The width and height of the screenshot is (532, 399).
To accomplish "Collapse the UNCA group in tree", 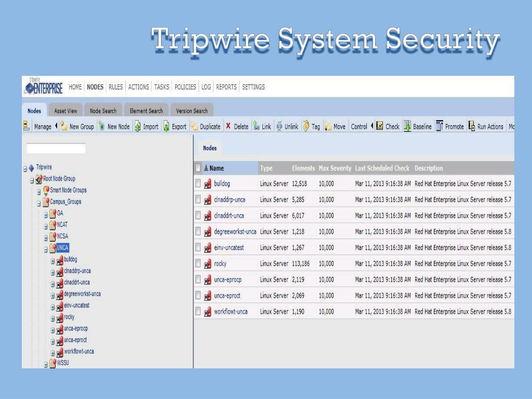I will click(x=46, y=250).
